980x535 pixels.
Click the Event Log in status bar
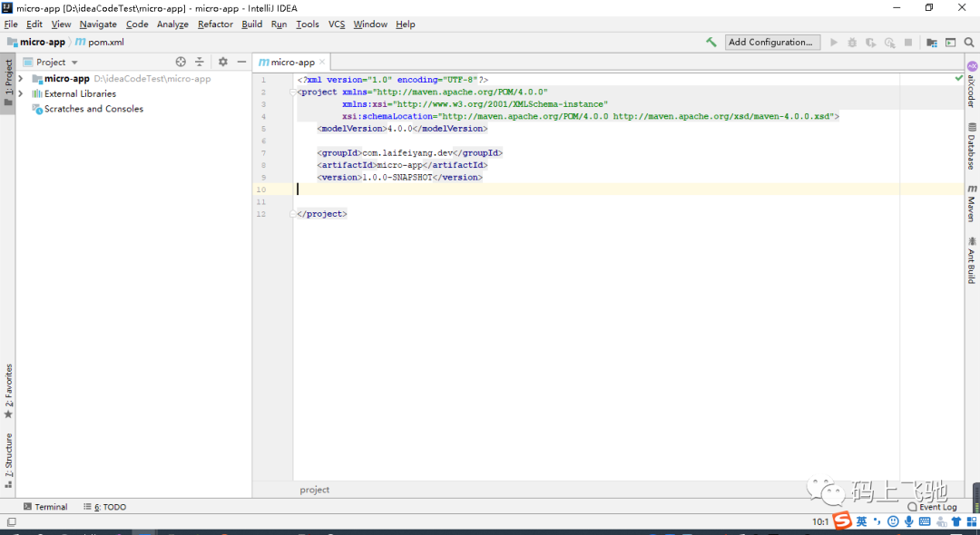click(933, 507)
